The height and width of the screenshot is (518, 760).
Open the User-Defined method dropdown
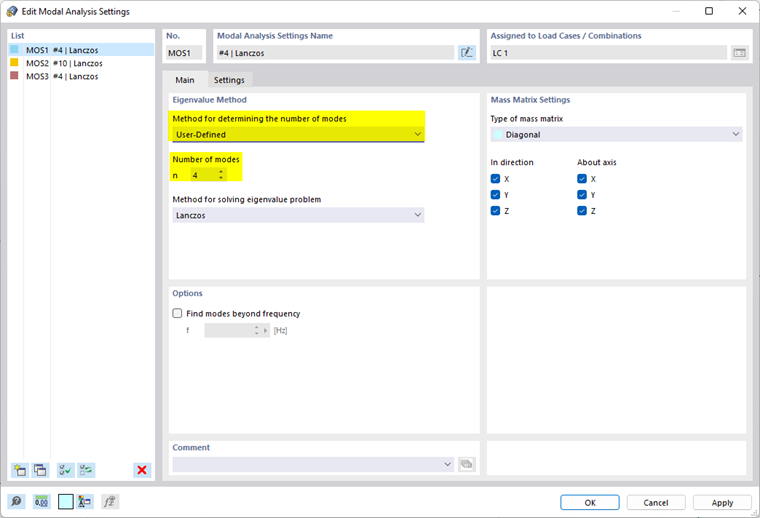click(x=298, y=134)
